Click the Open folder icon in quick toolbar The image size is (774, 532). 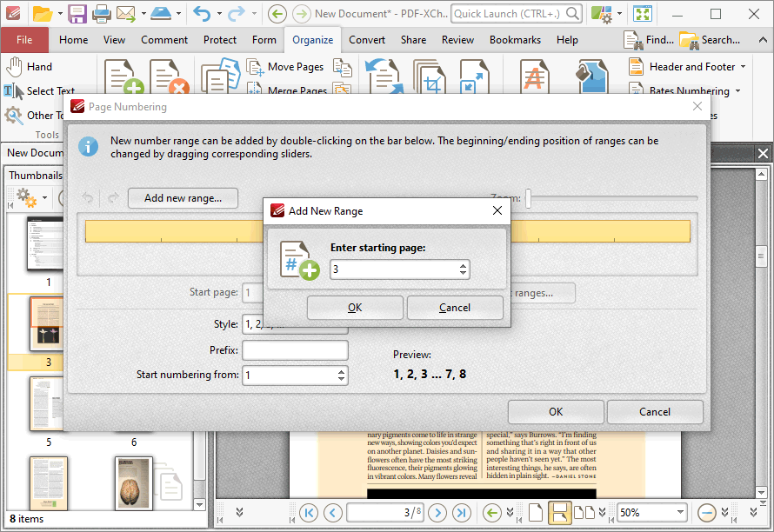42,14
